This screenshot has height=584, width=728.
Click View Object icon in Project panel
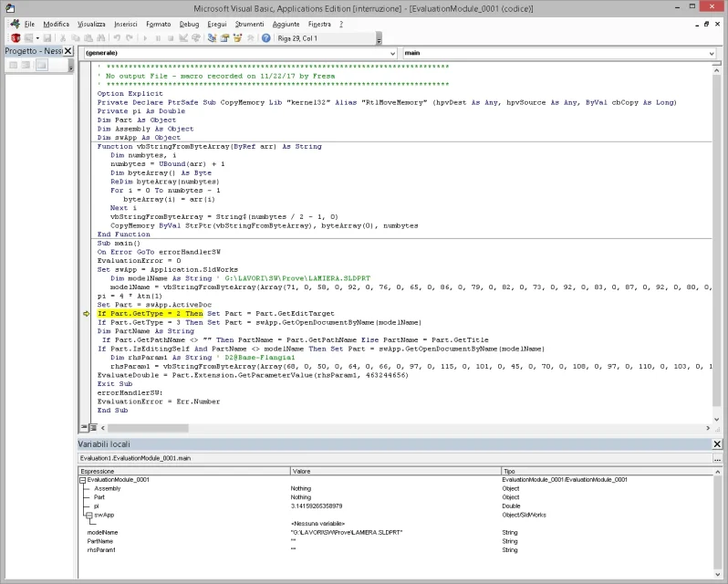[26, 65]
